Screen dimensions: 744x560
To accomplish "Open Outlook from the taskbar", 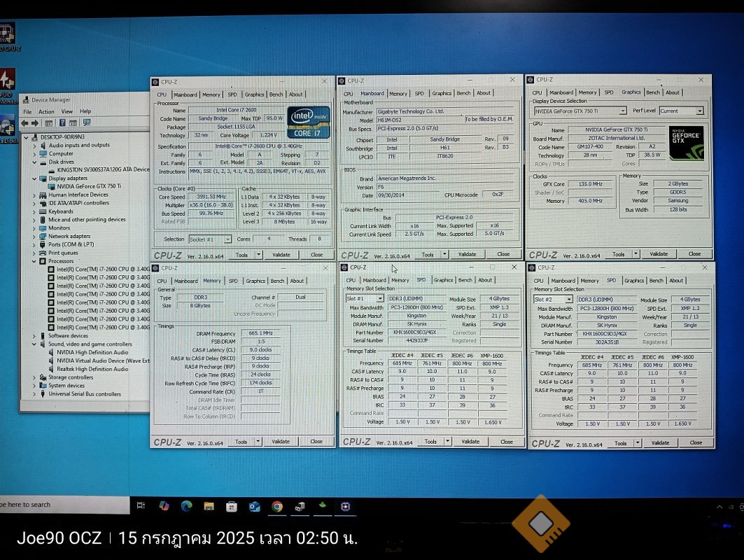I will [x=254, y=505].
